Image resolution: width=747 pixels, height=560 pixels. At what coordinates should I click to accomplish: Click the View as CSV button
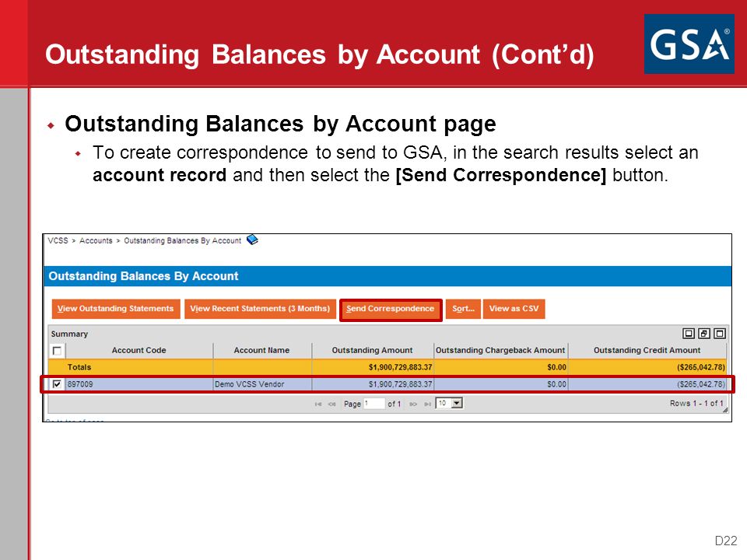click(514, 309)
